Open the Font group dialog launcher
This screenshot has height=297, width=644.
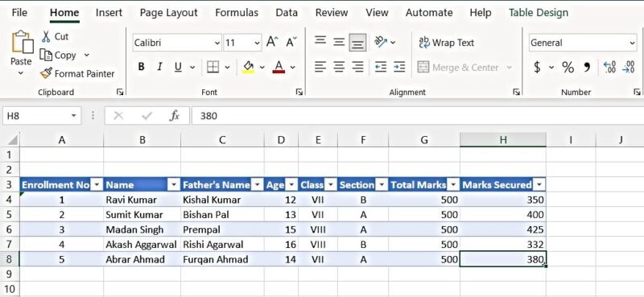pyautogui.click(x=299, y=93)
